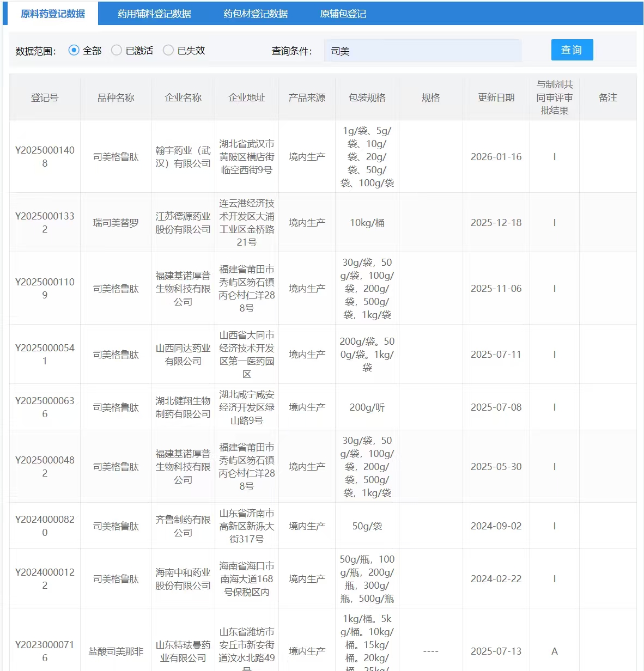Click update date 2024-09-02
The height and width of the screenshot is (671, 644).
pyautogui.click(x=496, y=526)
